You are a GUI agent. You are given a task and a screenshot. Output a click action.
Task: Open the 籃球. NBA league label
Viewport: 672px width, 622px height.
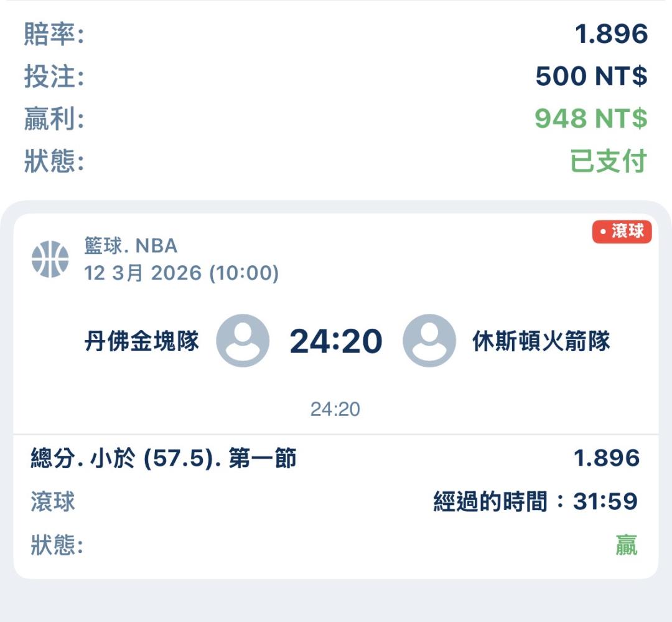[x=131, y=246]
